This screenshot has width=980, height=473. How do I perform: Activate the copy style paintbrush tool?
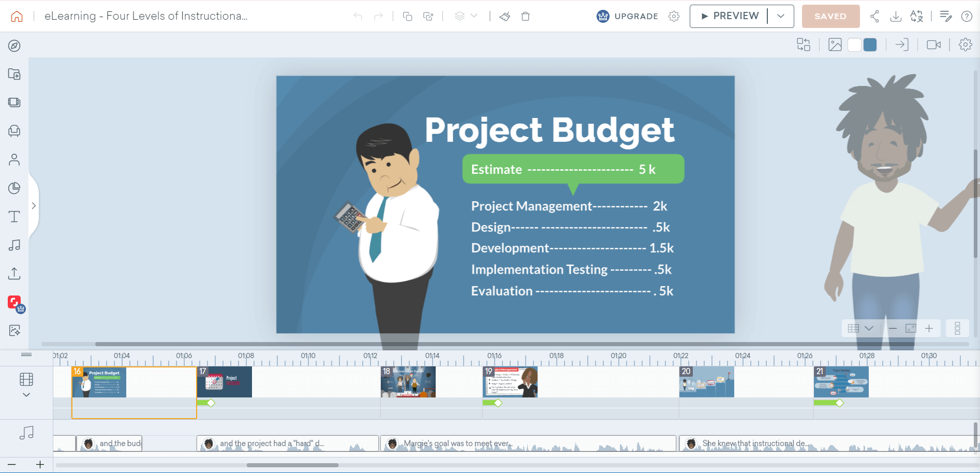[x=504, y=16]
